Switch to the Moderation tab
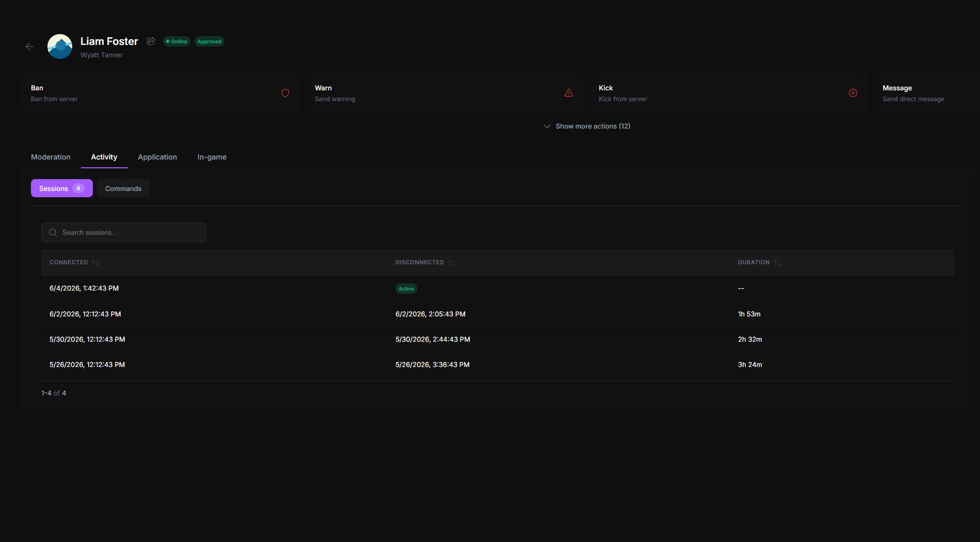The image size is (980, 542). [51, 157]
